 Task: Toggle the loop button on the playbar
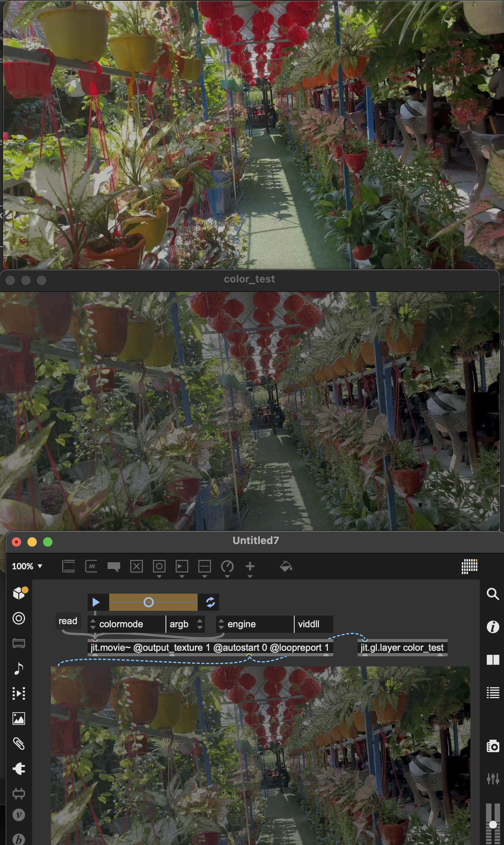coord(210,602)
